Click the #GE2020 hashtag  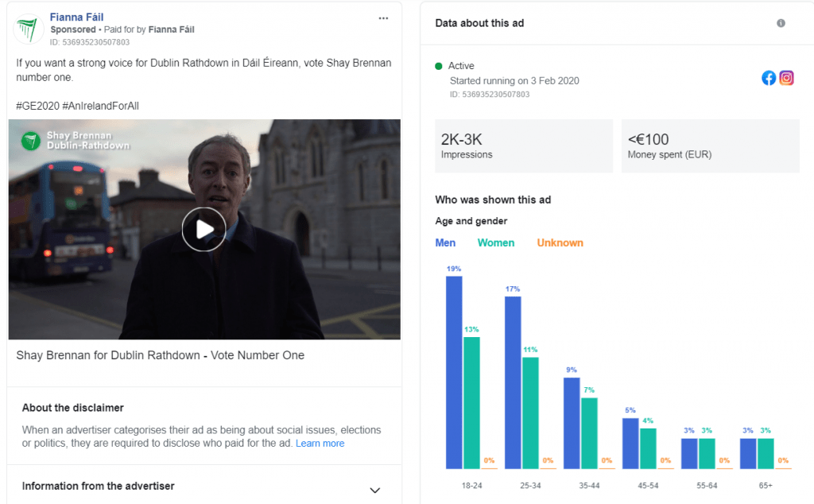(x=37, y=106)
